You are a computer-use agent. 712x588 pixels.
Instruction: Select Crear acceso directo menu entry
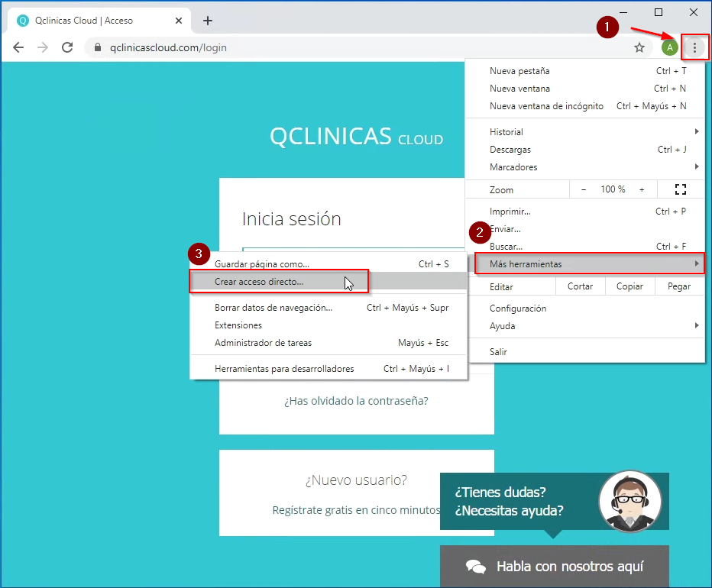tap(259, 282)
